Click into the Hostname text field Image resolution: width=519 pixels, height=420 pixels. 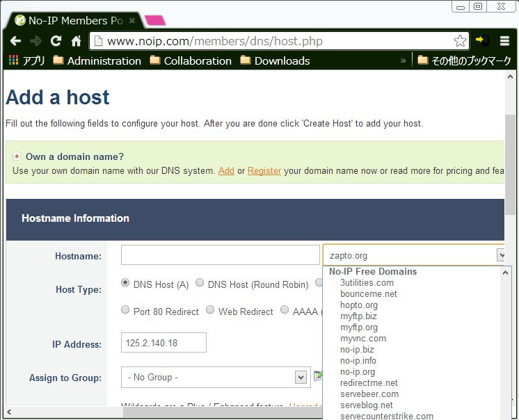coord(220,255)
